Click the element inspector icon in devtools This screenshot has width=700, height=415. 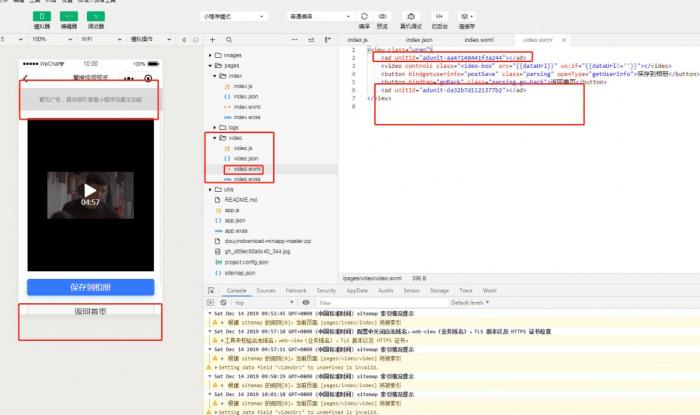[210, 290]
